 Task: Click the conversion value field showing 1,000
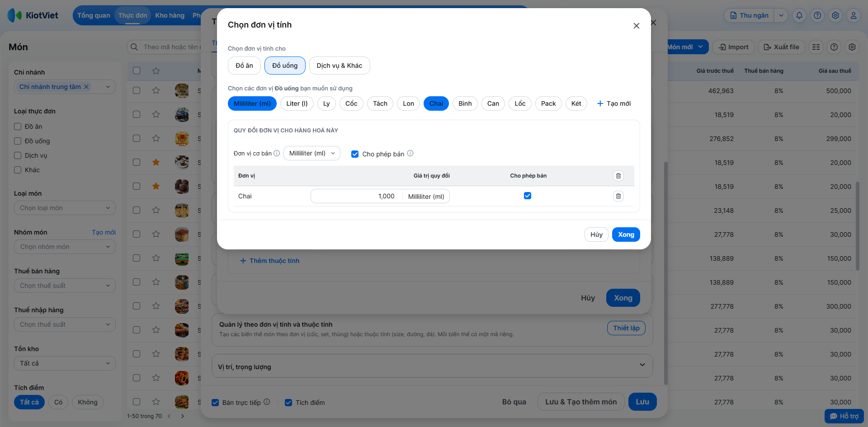(x=356, y=196)
